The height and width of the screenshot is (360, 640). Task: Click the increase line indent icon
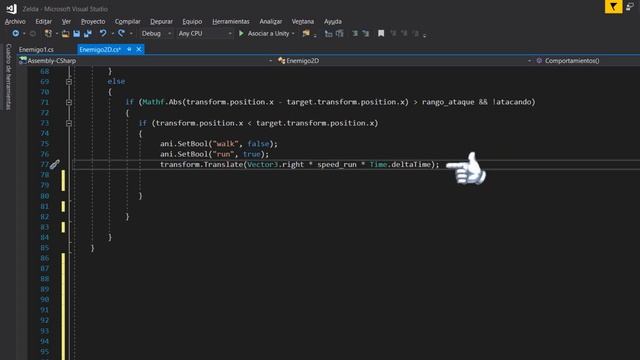pos(340,33)
